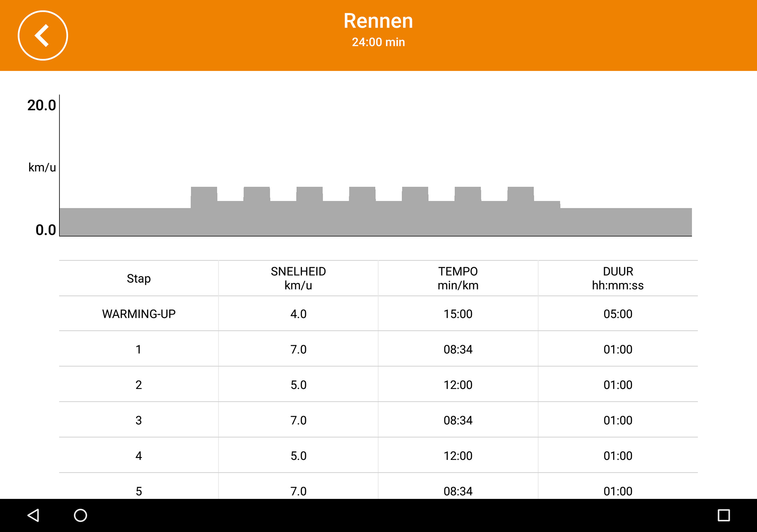757x532 pixels.
Task: Select step 4 duration 01:00 cell
Action: point(618,456)
